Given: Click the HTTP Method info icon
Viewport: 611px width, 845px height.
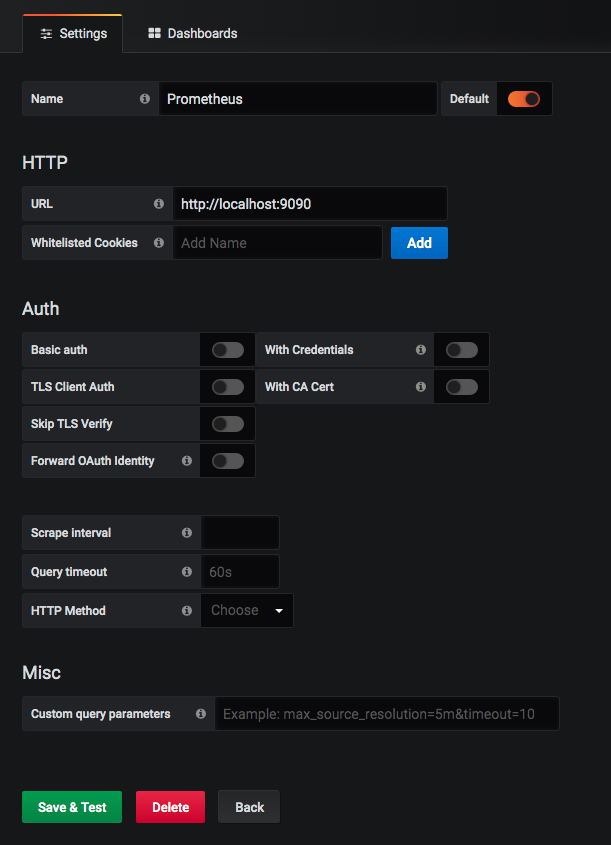Looking at the screenshot, I should (x=187, y=611).
